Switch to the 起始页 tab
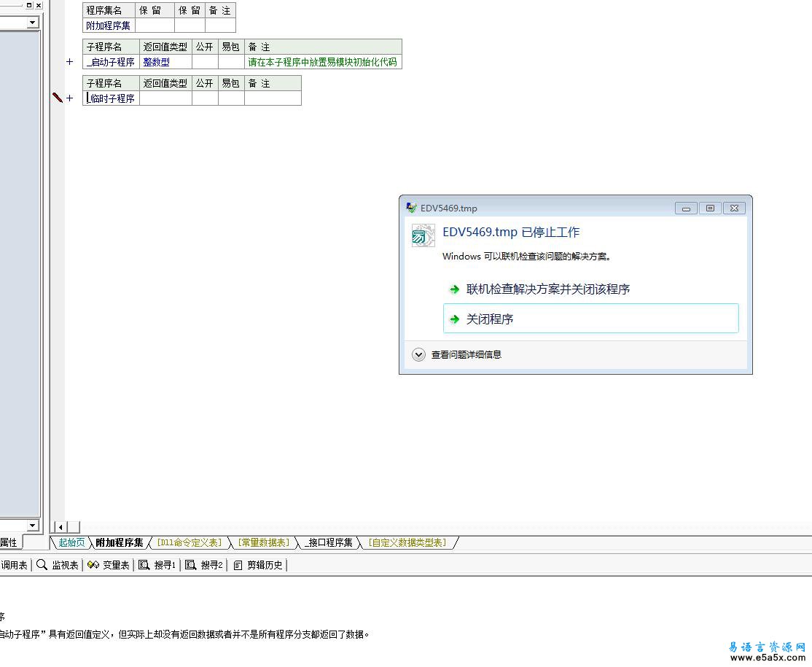 coord(71,542)
